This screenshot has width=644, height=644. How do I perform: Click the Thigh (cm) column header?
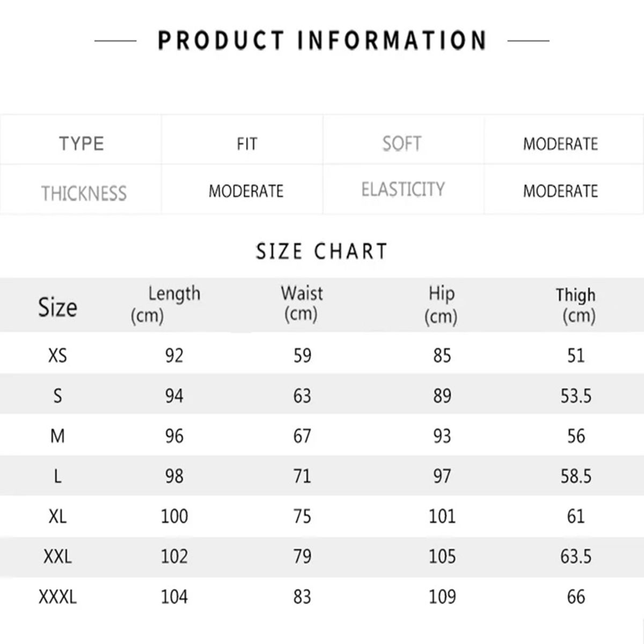pyautogui.click(x=576, y=305)
